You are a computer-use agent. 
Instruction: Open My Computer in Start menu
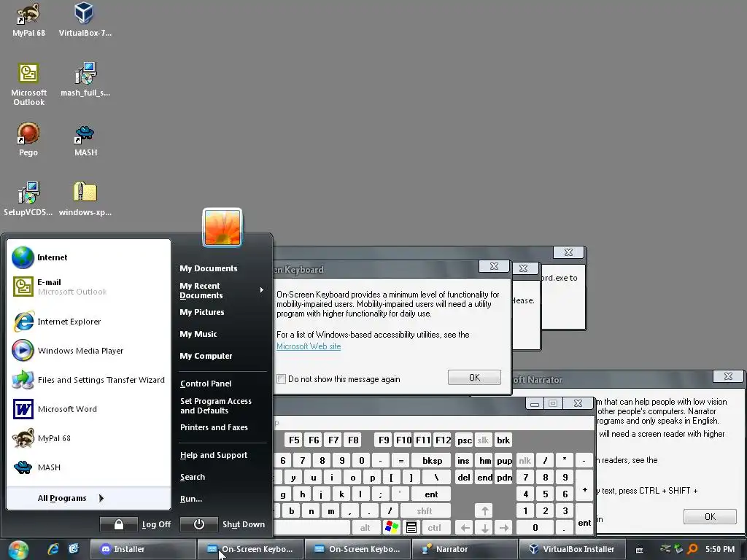point(206,356)
